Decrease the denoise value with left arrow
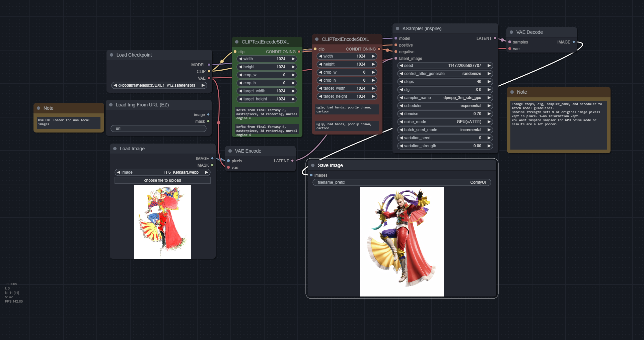Image resolution: width=644 pixels, height=340 pixels. coord(401,114)
